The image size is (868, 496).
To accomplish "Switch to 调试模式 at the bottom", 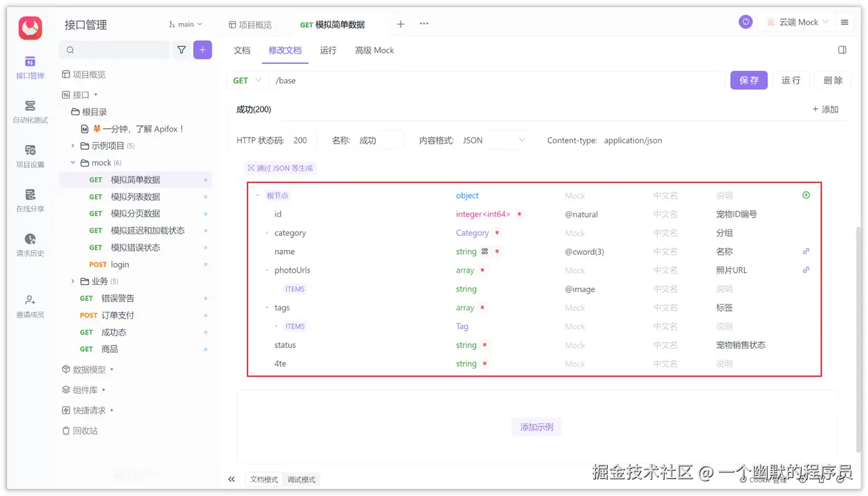I will [x=301, y=479].
